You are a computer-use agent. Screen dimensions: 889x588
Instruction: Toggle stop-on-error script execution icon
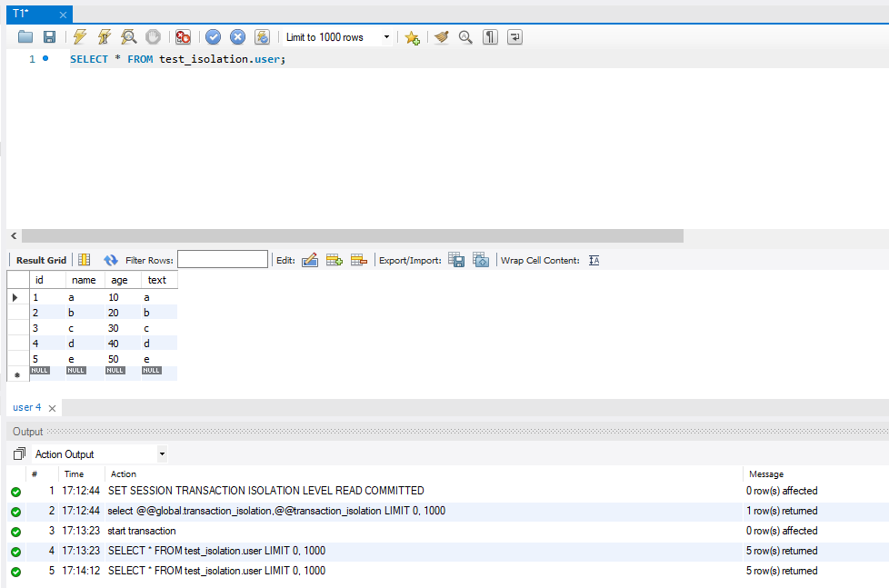pos(183,37)
